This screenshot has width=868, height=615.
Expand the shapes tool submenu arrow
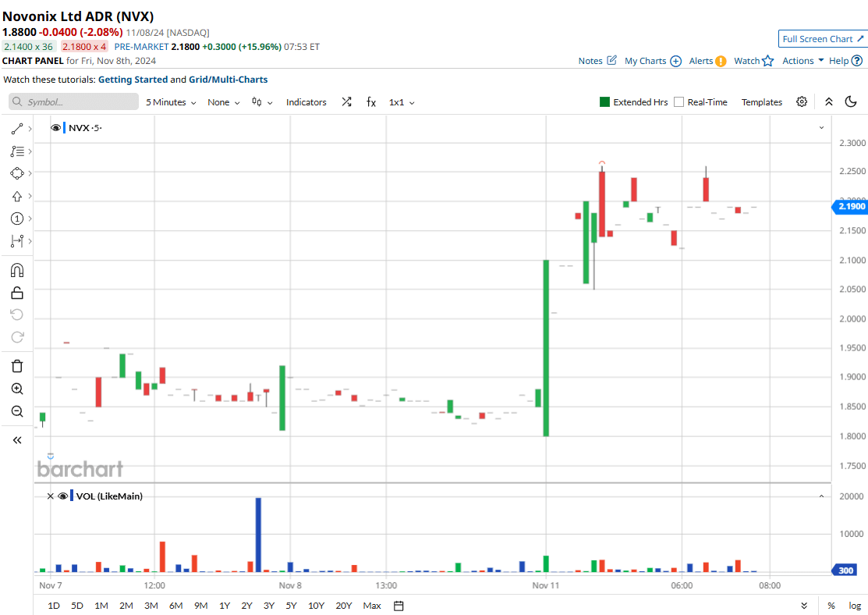pos(30,173)
